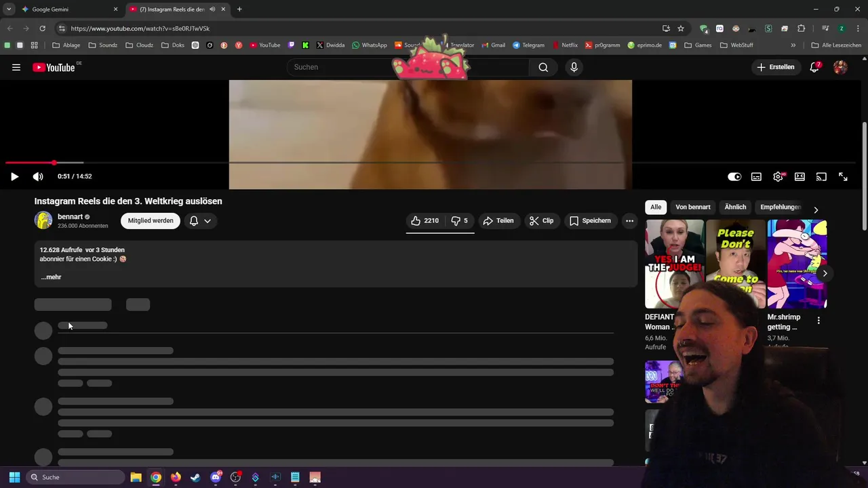Screen dimensions: 868x488
Task: Open YouTube notifications bell
Action: click(x=814, y=67)
